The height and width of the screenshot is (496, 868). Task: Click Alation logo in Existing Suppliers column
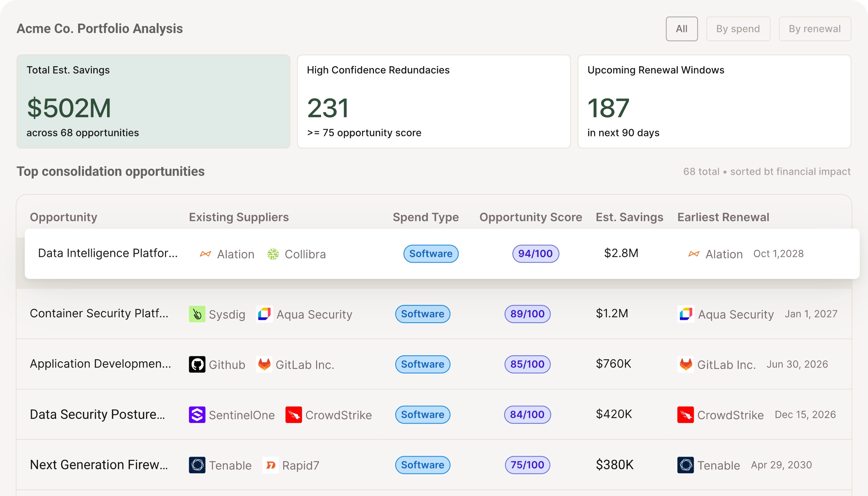[205, 254]
